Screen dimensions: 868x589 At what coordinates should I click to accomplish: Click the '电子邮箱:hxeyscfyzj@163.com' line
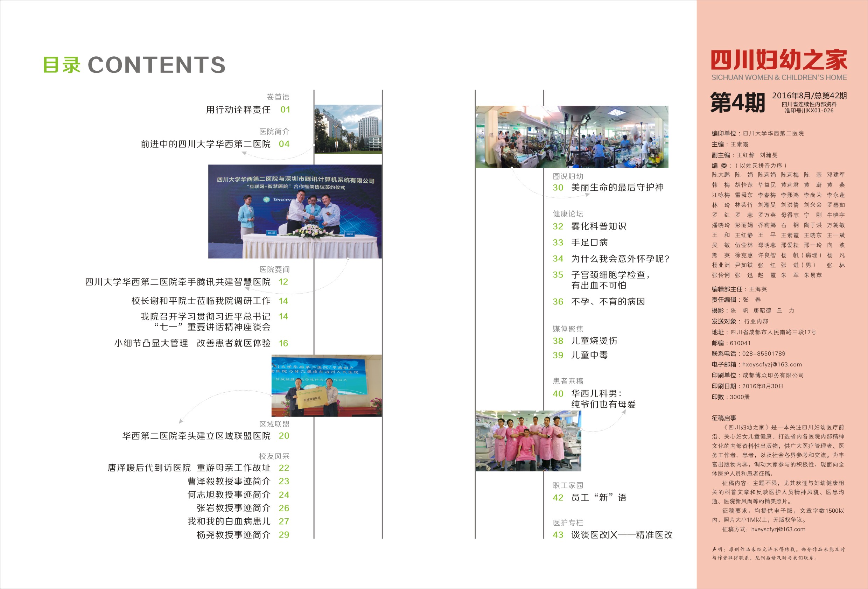point(757,365)
